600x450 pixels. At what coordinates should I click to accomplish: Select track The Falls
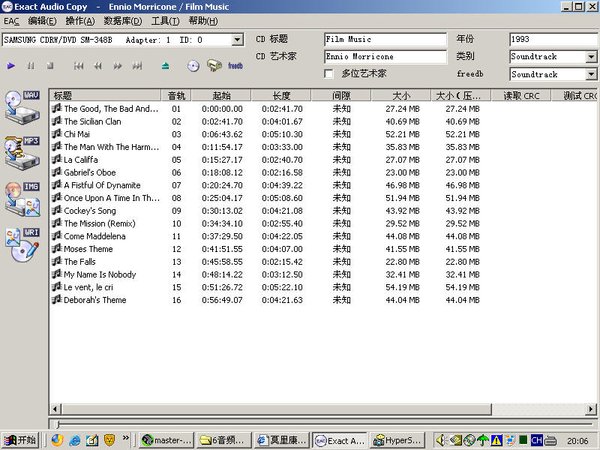80,262
